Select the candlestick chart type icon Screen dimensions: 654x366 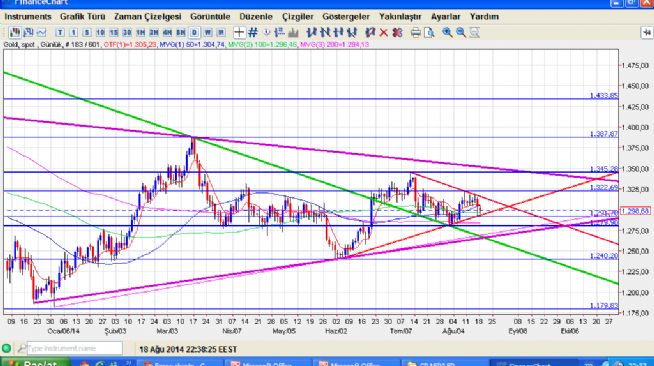click(x=15, y=32)
